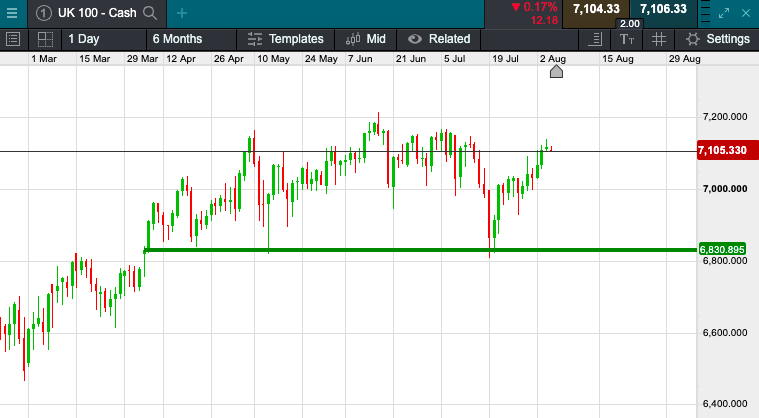Add a new chart tab with plus

point(181,13)
